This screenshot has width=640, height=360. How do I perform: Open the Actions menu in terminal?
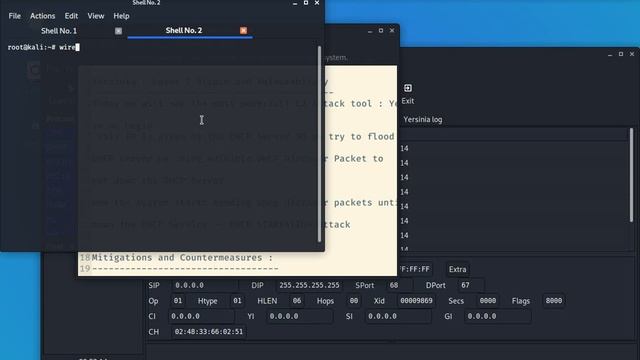pyautogui.click(x=42, y=16)
